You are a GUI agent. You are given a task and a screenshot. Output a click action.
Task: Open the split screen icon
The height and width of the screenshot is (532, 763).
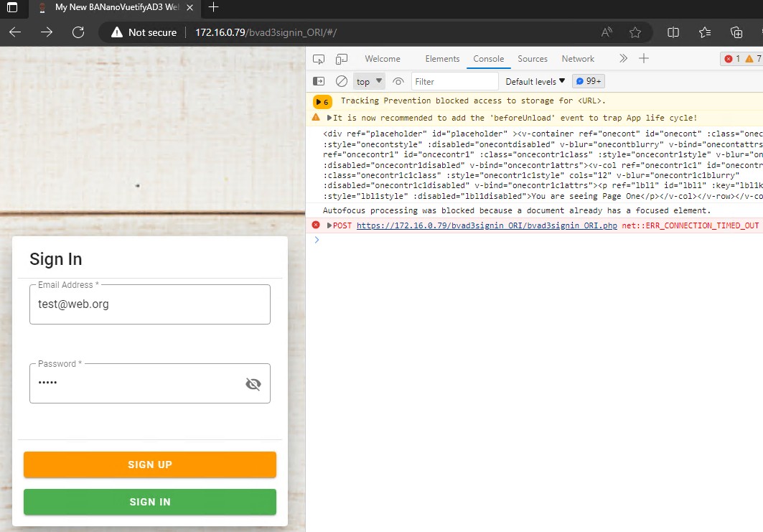[x=673, y=32]
